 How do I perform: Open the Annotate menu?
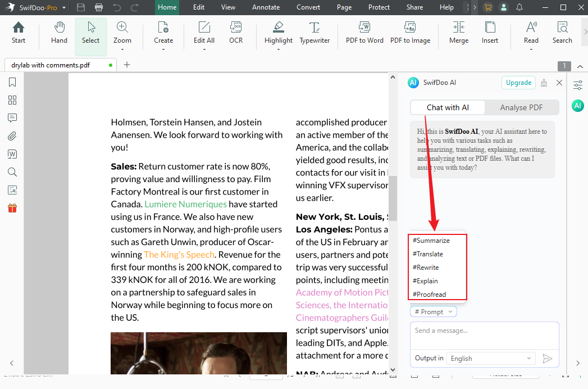[266, 7]
